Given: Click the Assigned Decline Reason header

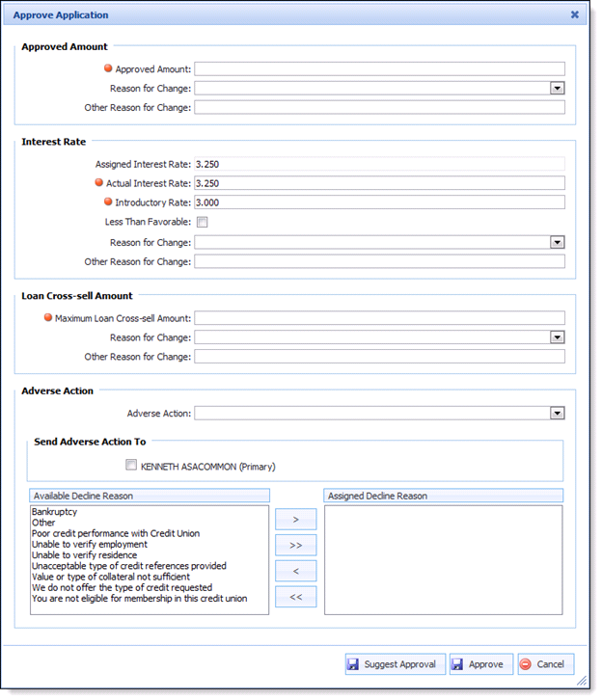Looking at the screenshot, I should (444, 496).
